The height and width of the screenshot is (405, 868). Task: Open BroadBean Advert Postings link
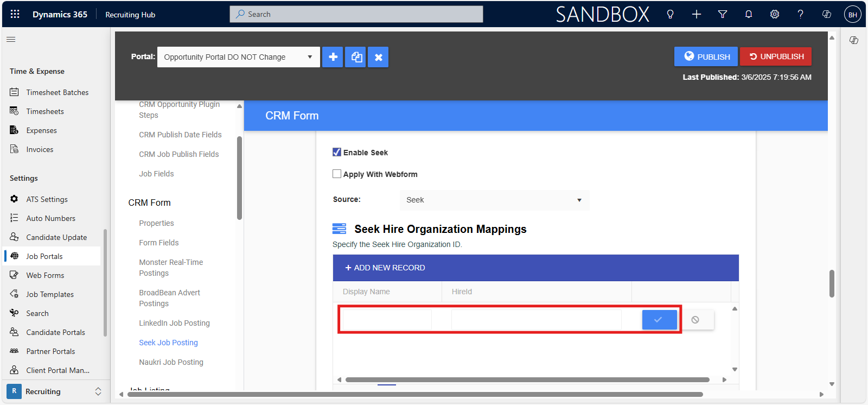pos(169,298)
